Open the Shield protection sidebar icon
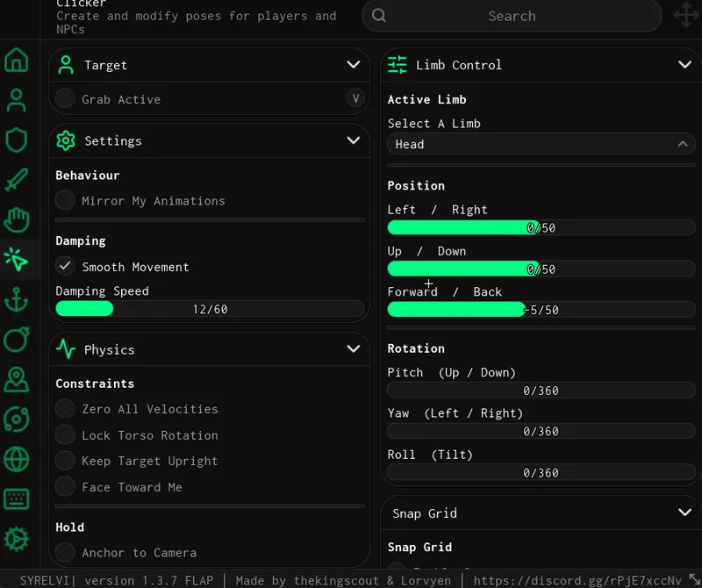 pyautogui.click(x=17, y=140)
